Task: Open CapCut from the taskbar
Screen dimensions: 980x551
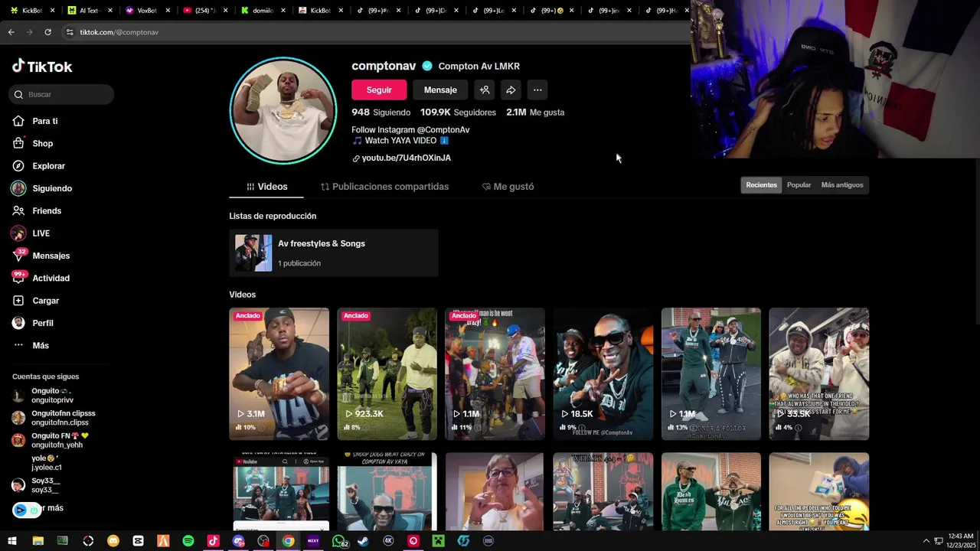Action: pos(138,541)
